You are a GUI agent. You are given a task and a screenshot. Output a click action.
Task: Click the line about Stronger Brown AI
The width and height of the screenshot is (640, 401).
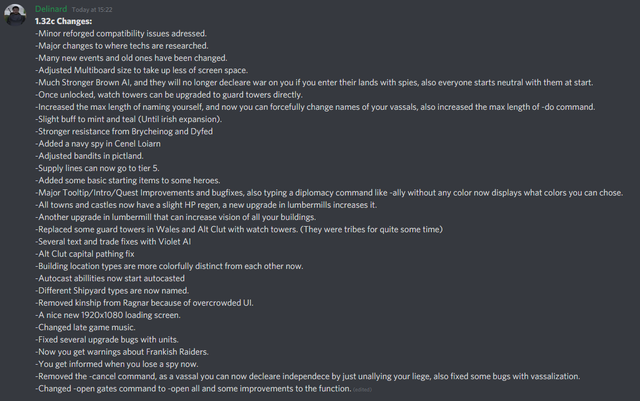coord(314,82)
